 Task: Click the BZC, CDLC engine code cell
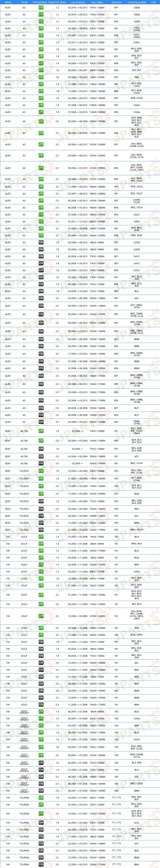coord(136,194)
